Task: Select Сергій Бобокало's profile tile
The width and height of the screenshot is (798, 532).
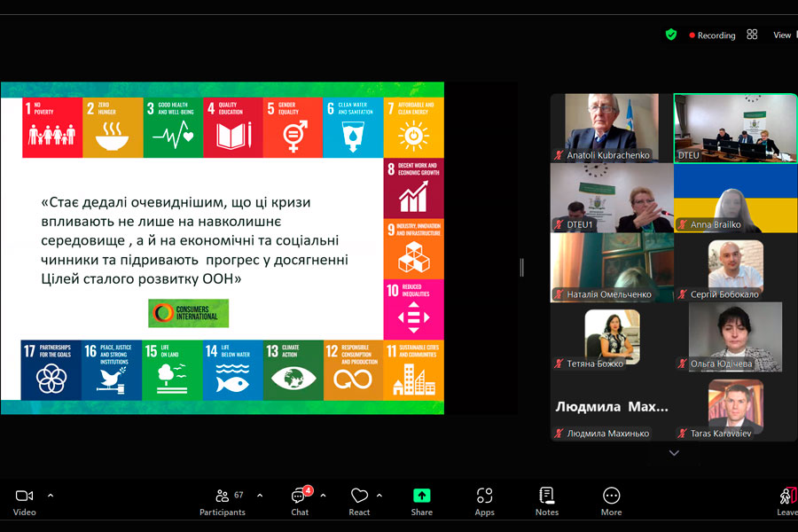Action: (x=735, y=268)
